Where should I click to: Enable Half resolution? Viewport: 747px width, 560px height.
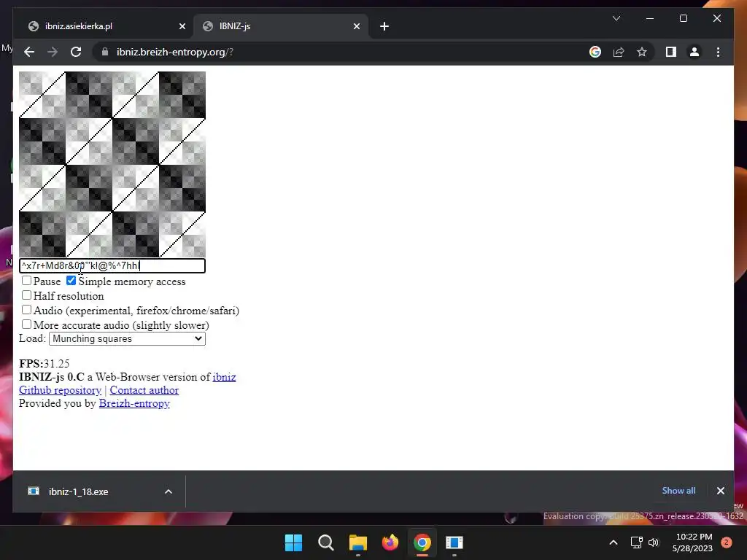pos(27,296)
